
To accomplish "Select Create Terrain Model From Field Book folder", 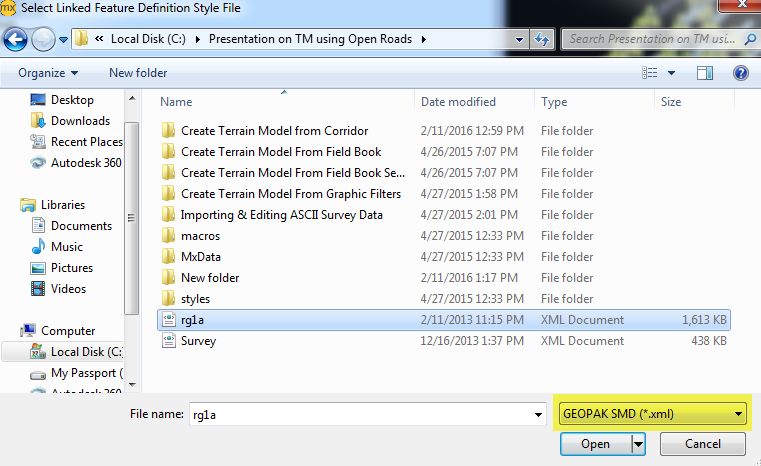I will pyautogui.click(x=281, y=151).
